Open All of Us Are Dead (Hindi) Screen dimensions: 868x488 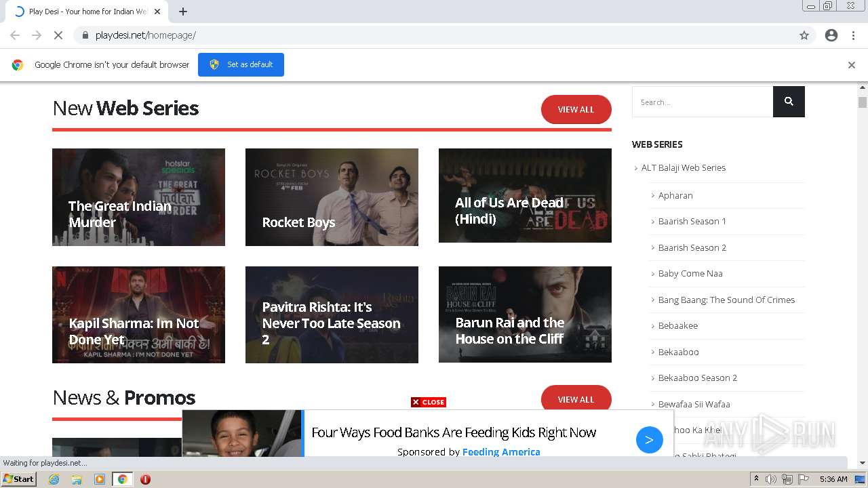525,195
